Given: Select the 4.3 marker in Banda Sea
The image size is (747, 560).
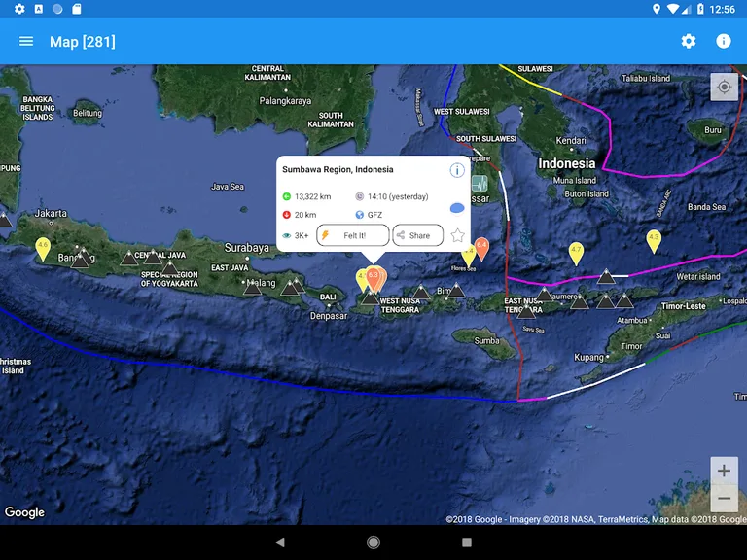Looking at the screenshot, I should tap(654, 241).
